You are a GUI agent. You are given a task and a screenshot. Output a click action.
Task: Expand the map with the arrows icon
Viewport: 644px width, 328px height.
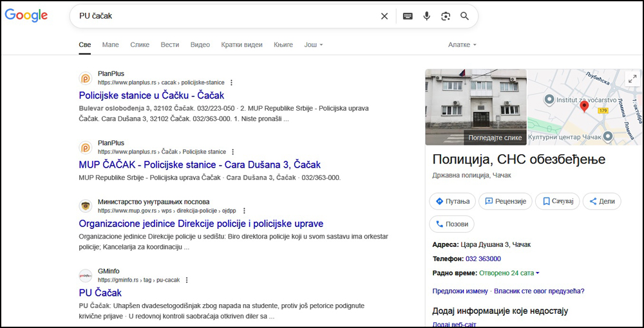tap(632, 78)
